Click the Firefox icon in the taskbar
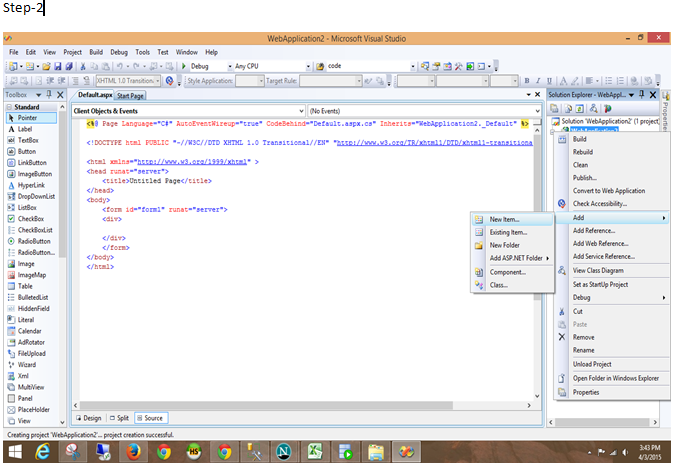 pyautogui.click(x=132, y=452)
